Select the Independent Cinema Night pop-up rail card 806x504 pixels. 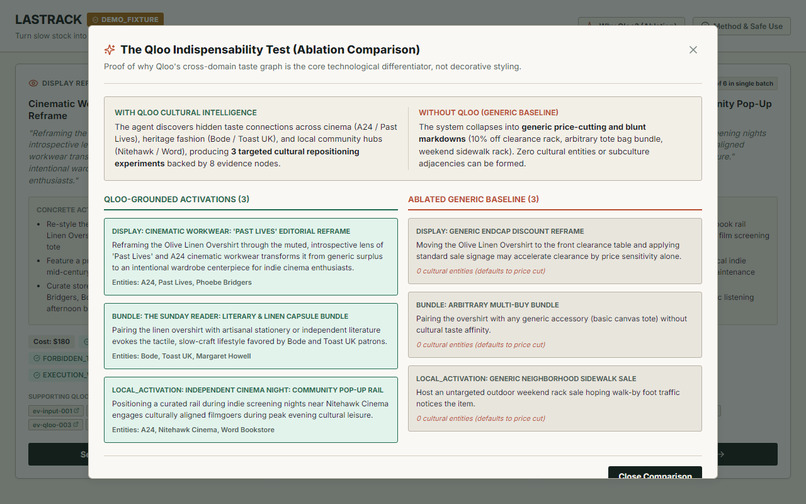click(251, 409)
